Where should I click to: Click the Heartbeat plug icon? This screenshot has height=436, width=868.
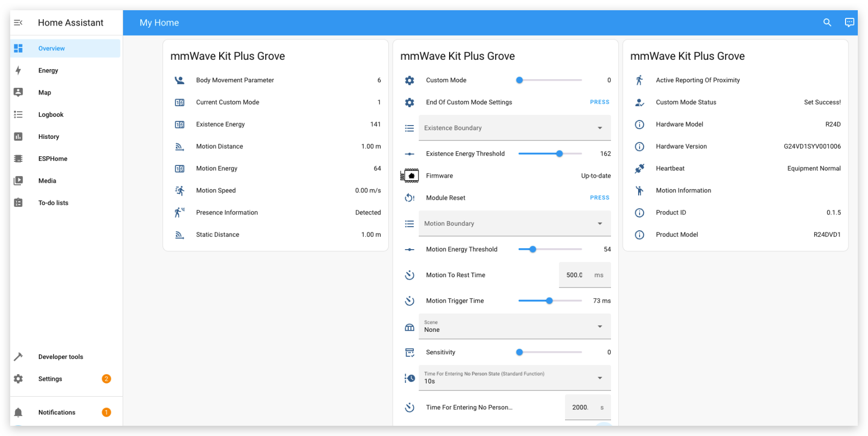click(639, 168)
